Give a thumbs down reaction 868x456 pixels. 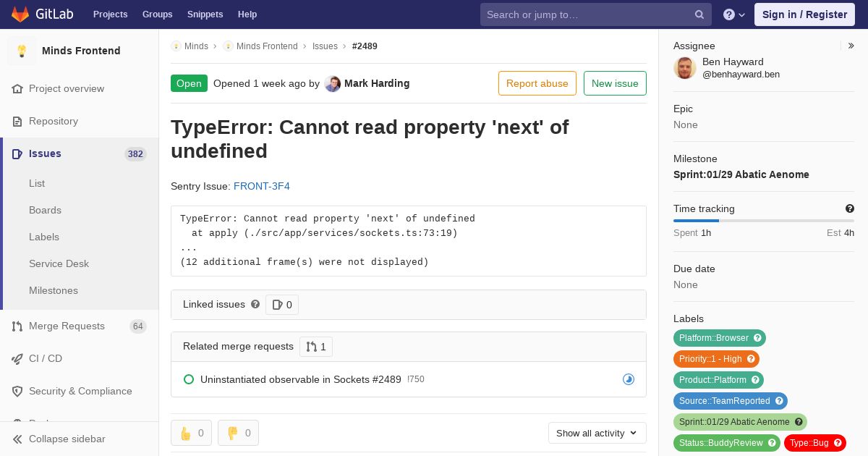pos(238,433)
